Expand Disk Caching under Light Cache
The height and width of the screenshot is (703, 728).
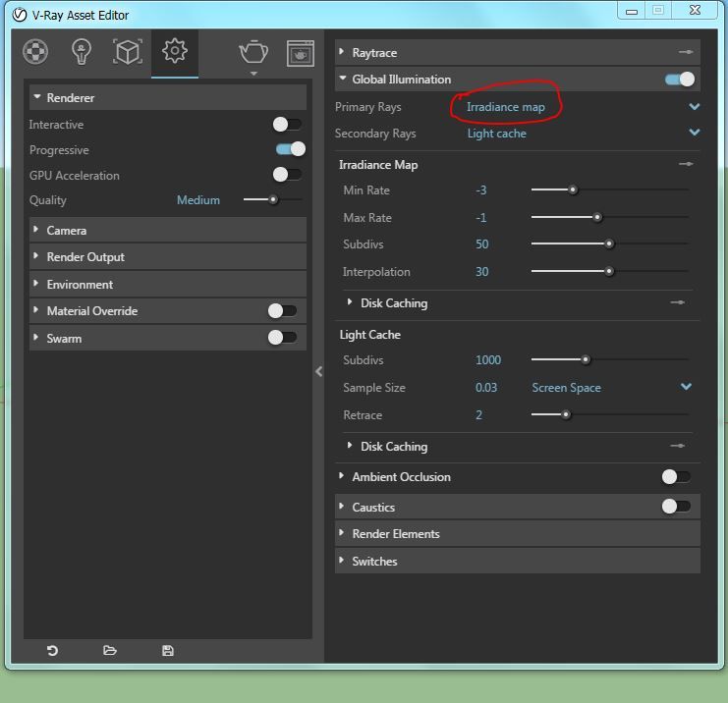tap(349, 446)
